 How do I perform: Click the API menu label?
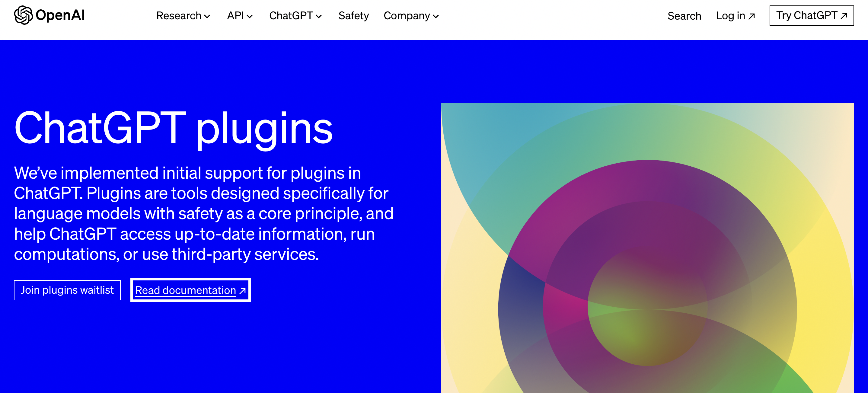pos(235,16)
